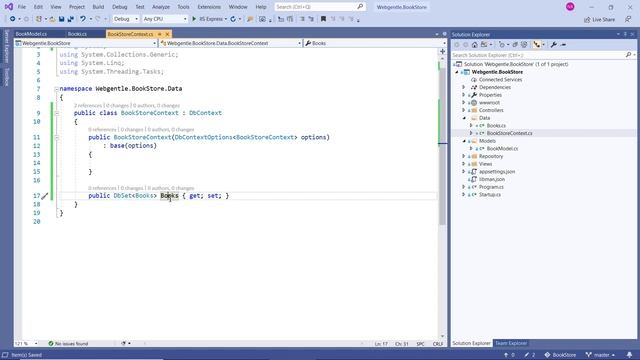
Task: Click the pin icon on BookStoreContext.cs tab
Action: (160, 34)
